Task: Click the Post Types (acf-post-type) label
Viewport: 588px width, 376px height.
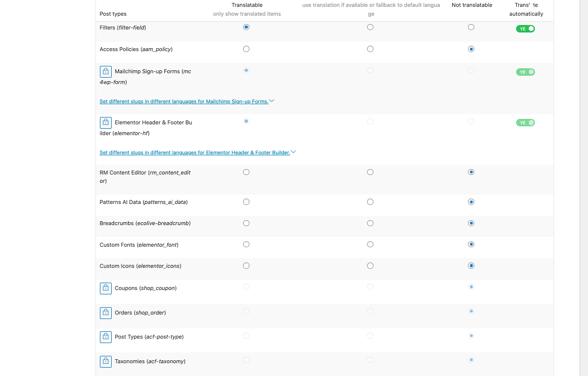Action: point(149,337)
